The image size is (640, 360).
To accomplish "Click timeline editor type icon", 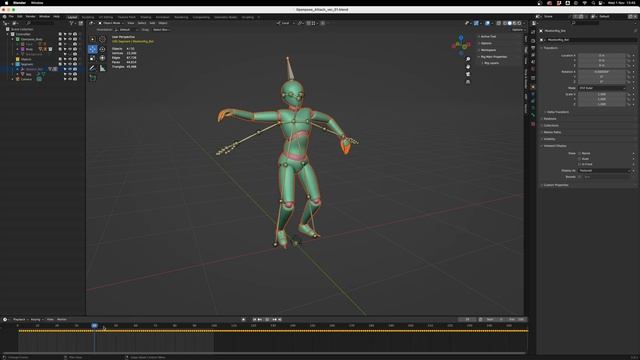I will 5,320.
